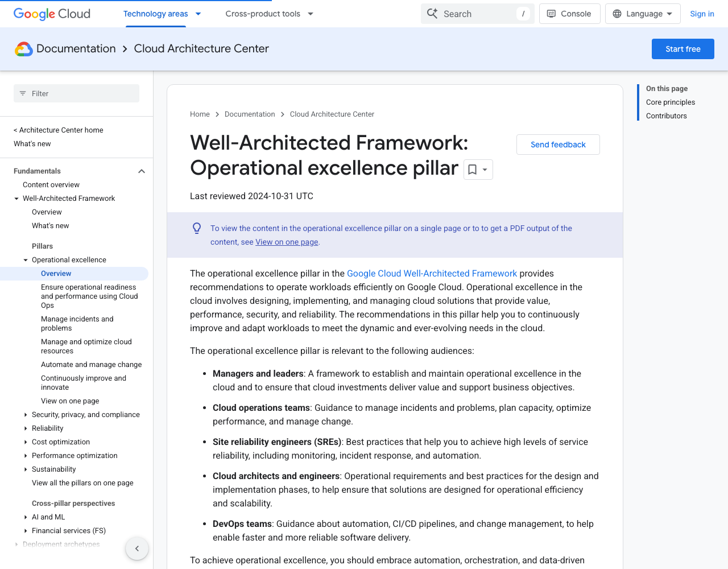Expand the Sustainability section
The image size is (728, 569).
click(x=26, y=469)
